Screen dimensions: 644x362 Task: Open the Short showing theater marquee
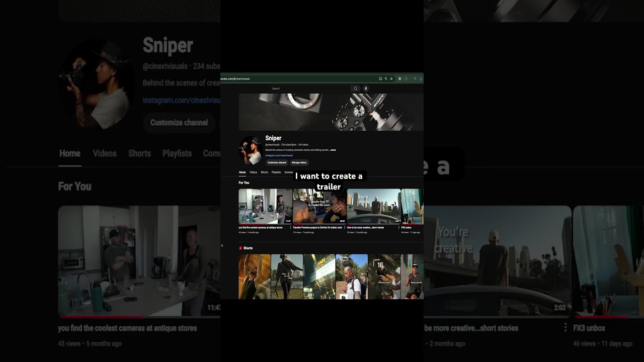319,277
